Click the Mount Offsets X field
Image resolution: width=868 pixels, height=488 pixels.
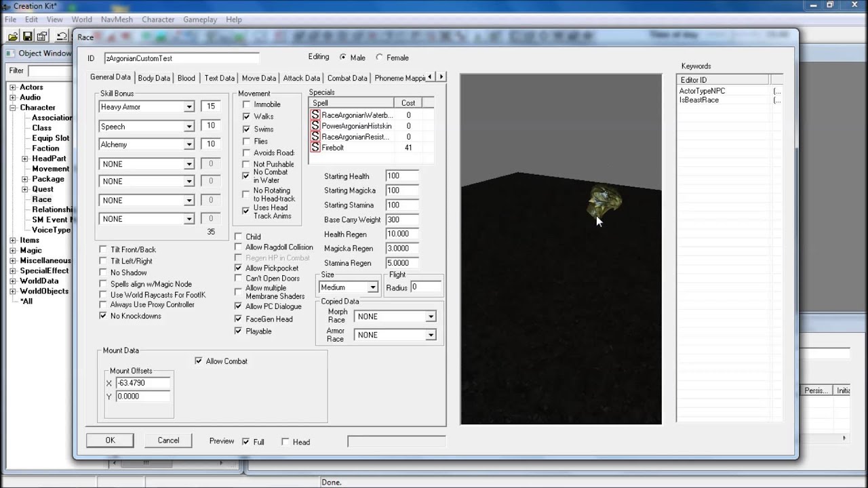point(143,383)
